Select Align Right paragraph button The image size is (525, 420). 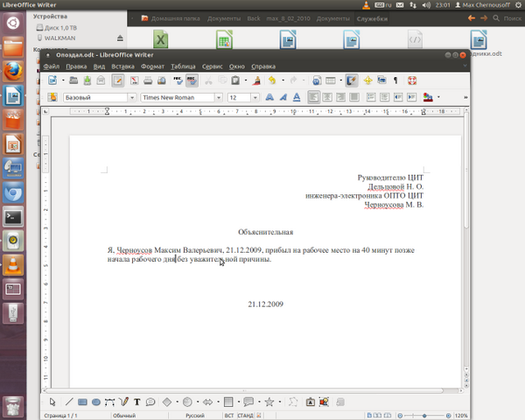pyautogui.click(x=340, y=97)
